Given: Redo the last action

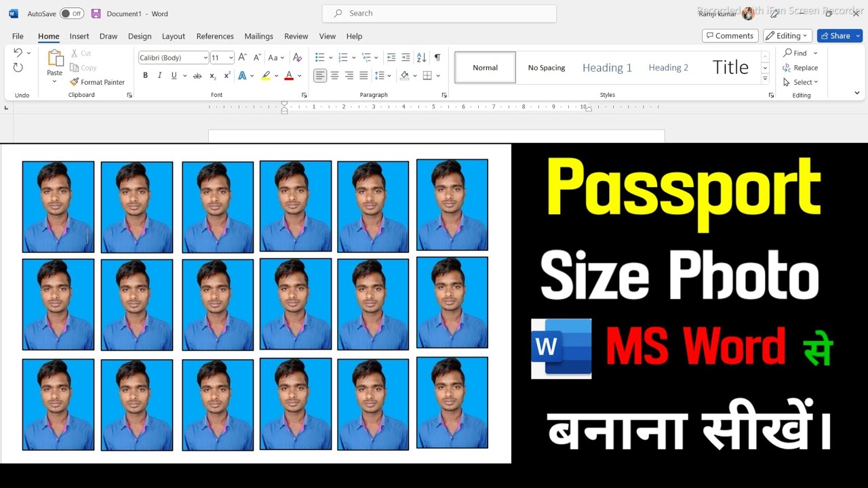Looking at the screenshot, I should (x=18, y=68).
